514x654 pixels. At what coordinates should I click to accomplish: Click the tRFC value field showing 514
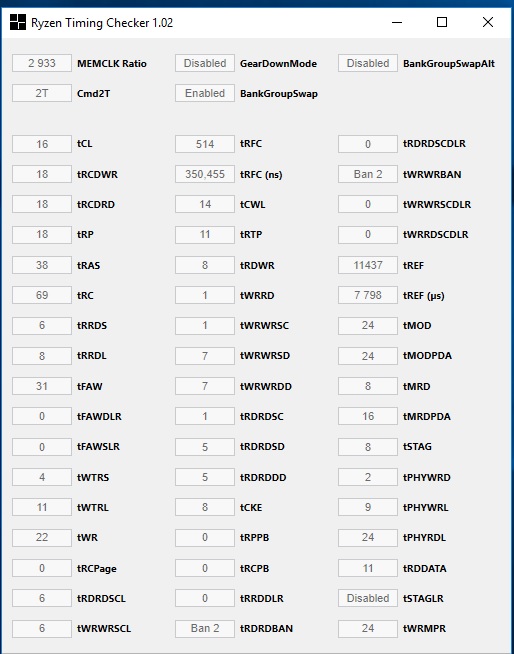tap(205, 144)
